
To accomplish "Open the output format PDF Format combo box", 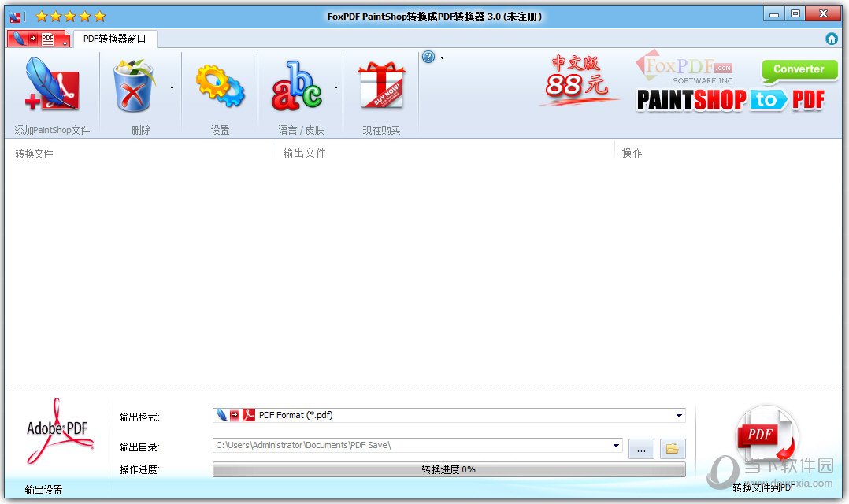I will (x=449, y=415).
